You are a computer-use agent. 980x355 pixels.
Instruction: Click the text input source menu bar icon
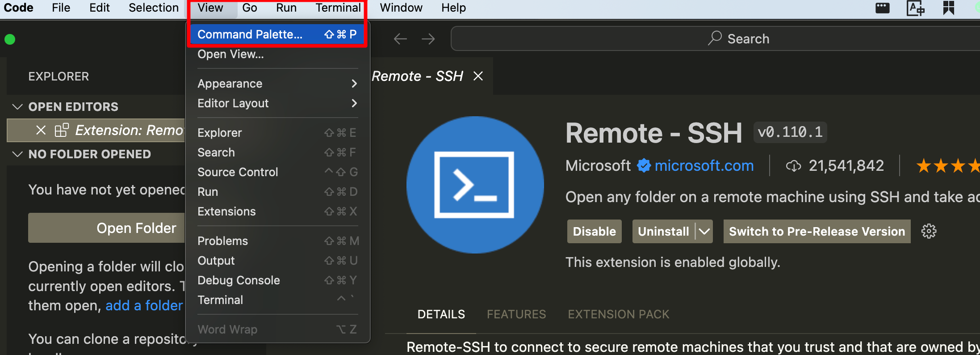tap(915, 8)
